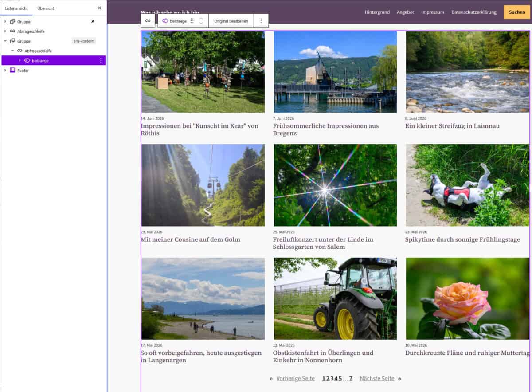The height and width of the screenshot is (392, 532).
Task: Click the beitraege pattern icon in the toolbar
Action: pyautogui.click(x=165, y=21)
